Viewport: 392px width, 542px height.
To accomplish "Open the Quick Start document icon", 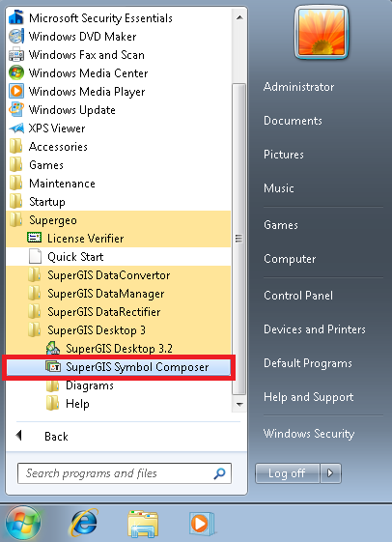I will (x=35, y=257).
